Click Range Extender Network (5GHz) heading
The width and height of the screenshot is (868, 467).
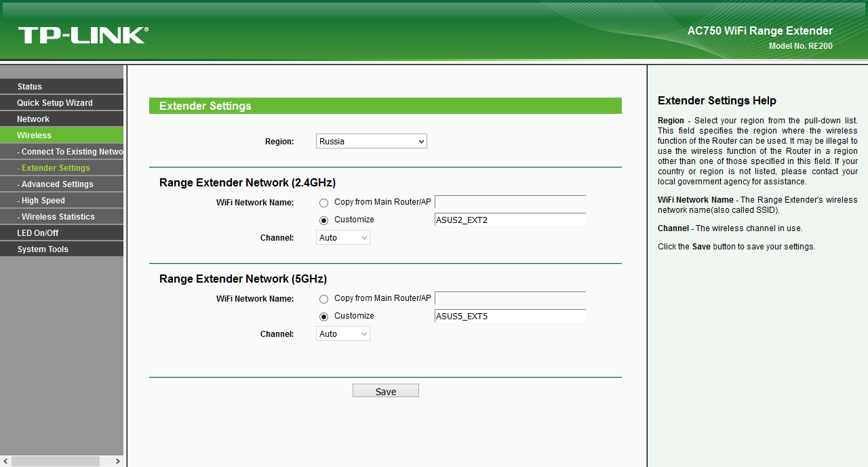(243, 279)
